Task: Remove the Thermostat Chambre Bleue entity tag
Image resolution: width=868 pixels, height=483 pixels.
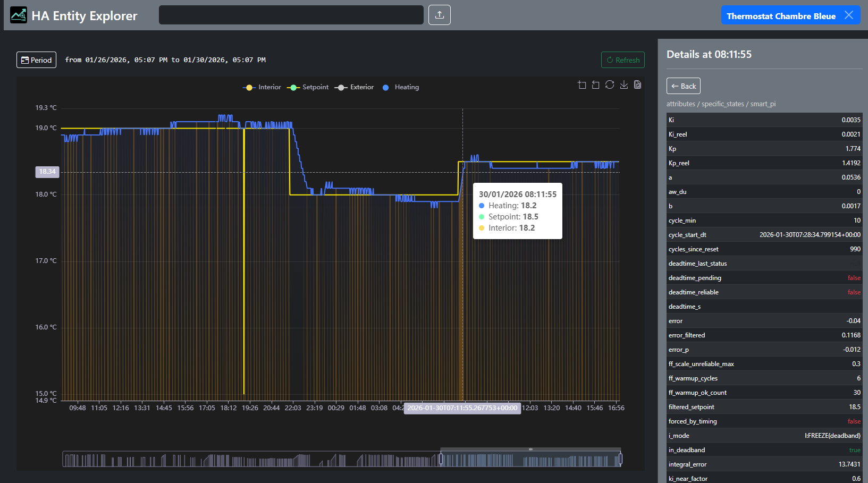Action: coord(849,15)
